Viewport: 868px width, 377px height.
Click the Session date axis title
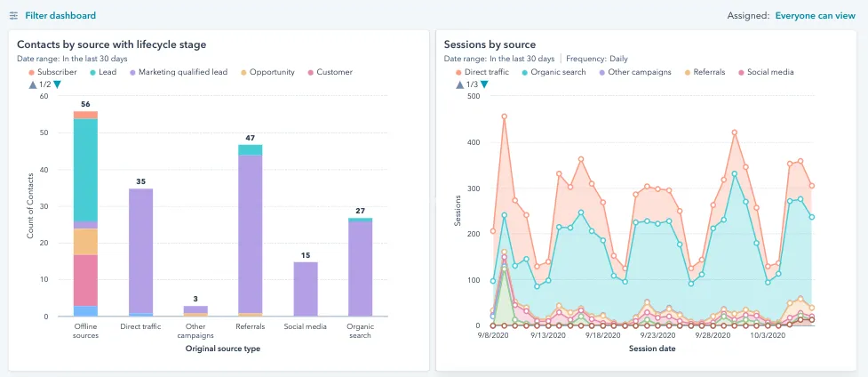[x=652, y=349]
